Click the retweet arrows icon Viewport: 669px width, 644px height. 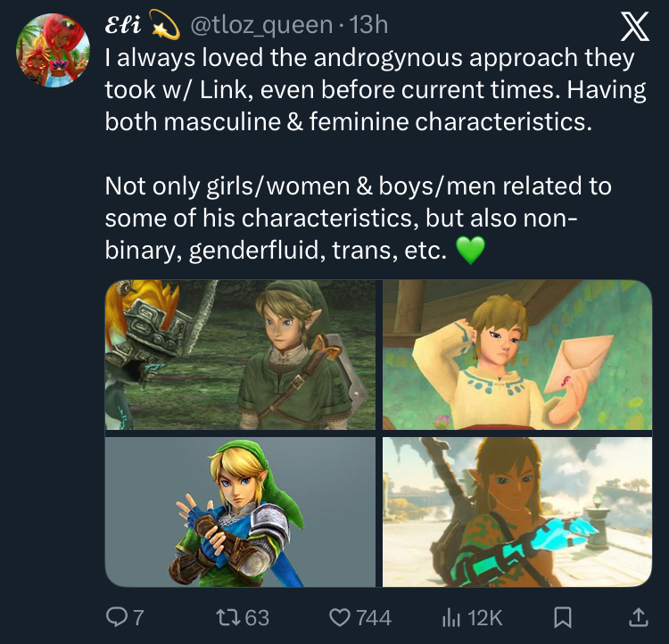(230, 616)
